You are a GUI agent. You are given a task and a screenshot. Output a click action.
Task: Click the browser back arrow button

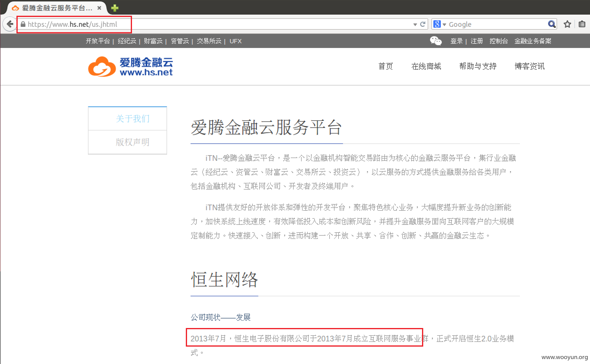(10, 24)
